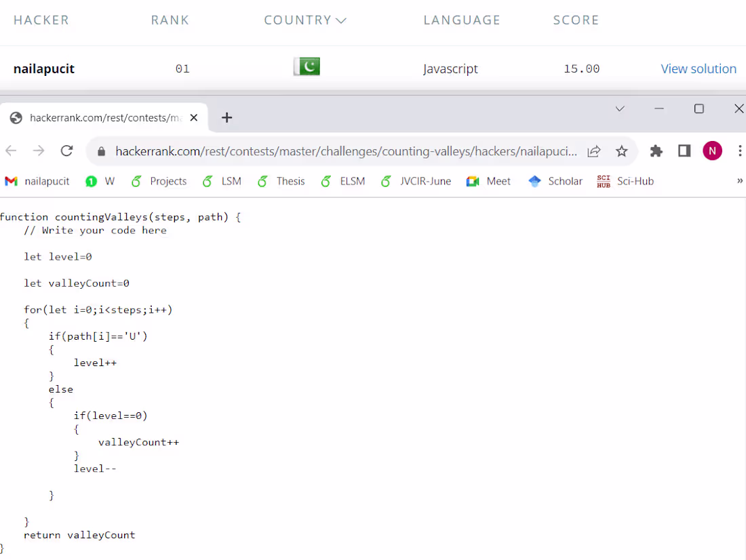Click the "N" profile avatar
The image size is (746, 560).
pyautogui.click(x=712, y=151)
